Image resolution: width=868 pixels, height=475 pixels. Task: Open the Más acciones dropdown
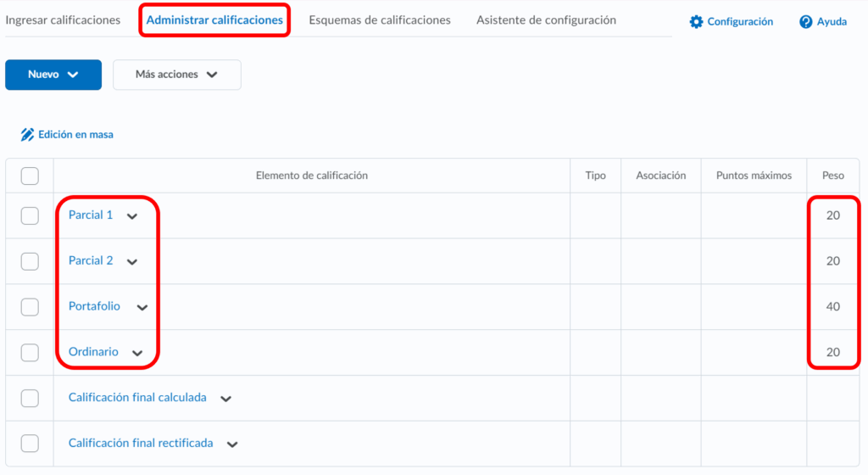click(176, 75)
